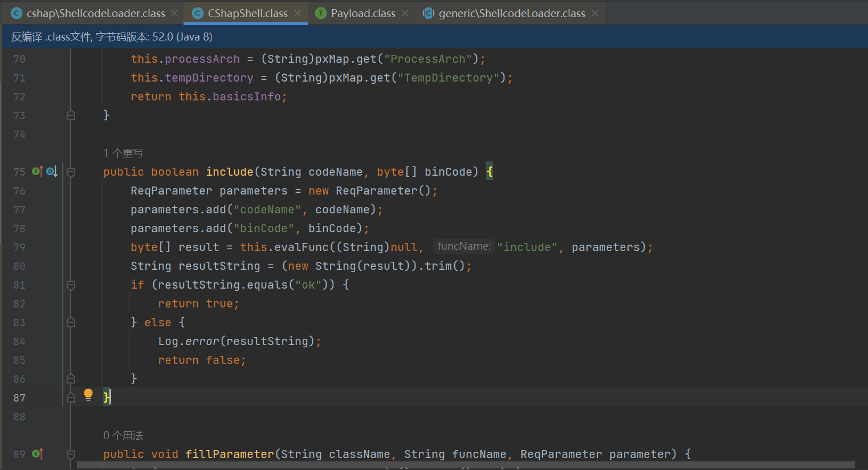Screen dimensions: 868x470
Task: Click fold end marker on line 73
Action: pyautogui.click(x=71, y=115)
